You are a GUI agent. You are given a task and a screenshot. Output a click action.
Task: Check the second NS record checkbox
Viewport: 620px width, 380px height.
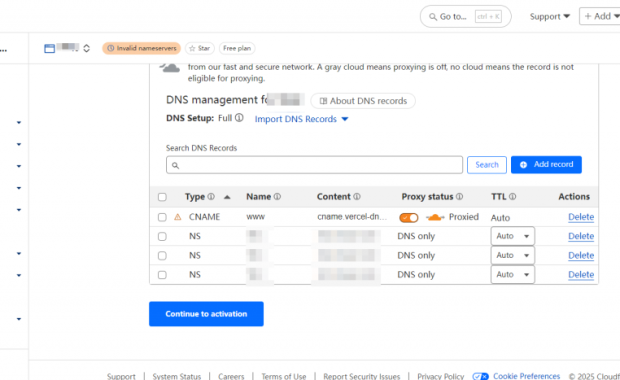point(162,255)
